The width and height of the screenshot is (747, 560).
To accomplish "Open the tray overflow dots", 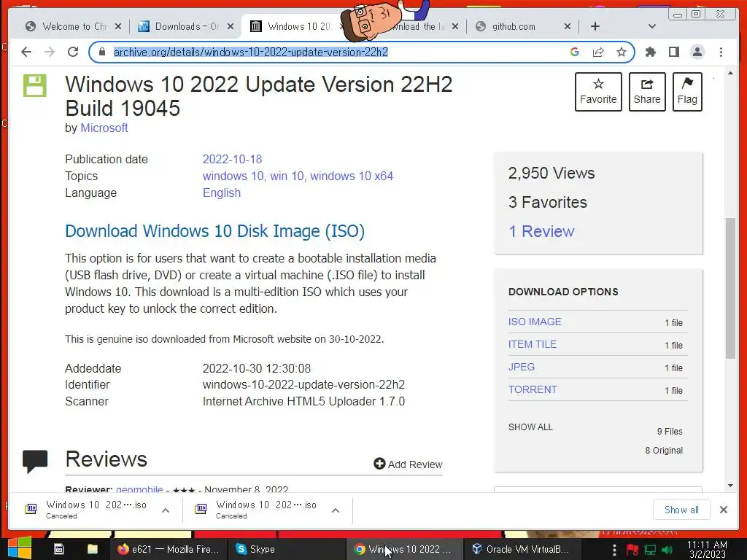I will [614, 550].
